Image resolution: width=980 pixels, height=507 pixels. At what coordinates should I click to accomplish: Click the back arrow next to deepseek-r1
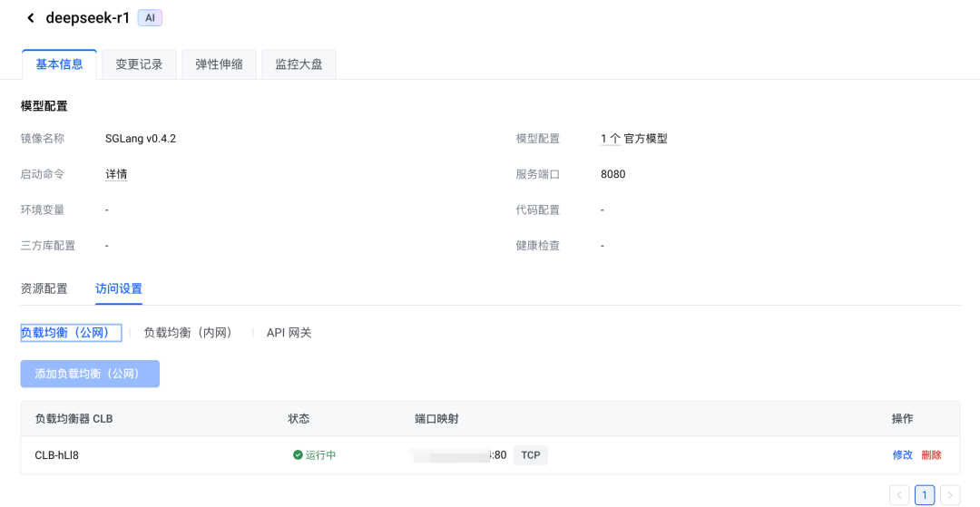(x=31, y=18)
